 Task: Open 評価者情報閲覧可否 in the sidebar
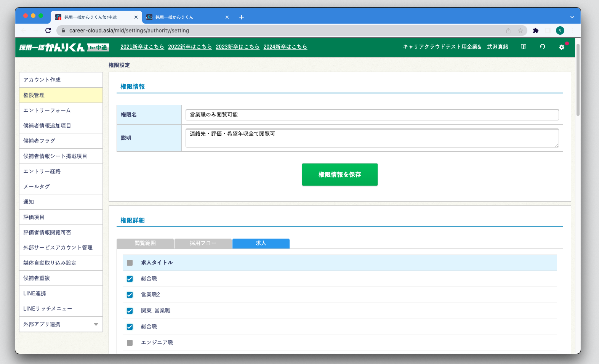[x=61, y=233]
